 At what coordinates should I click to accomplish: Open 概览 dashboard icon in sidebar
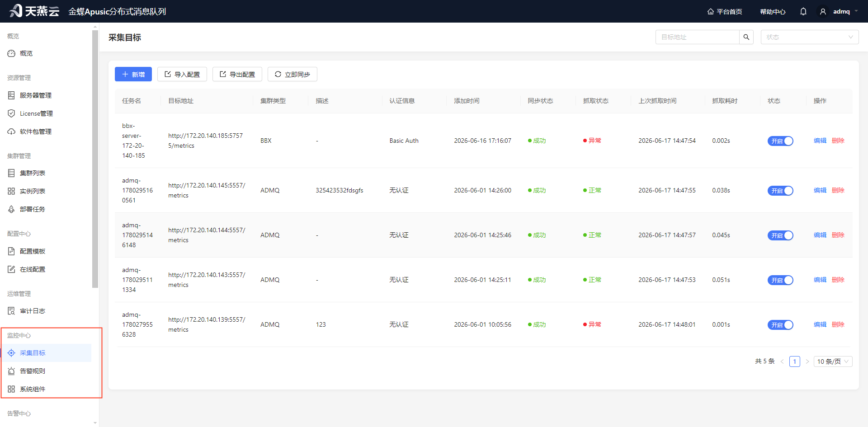pos(11,53)
